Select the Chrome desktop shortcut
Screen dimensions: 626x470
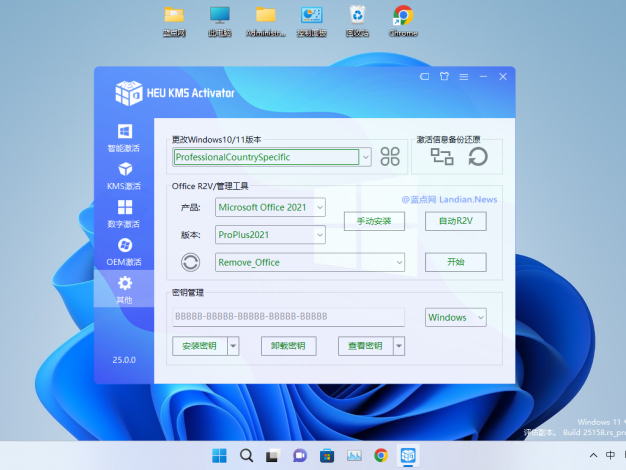tap(403, 22)
